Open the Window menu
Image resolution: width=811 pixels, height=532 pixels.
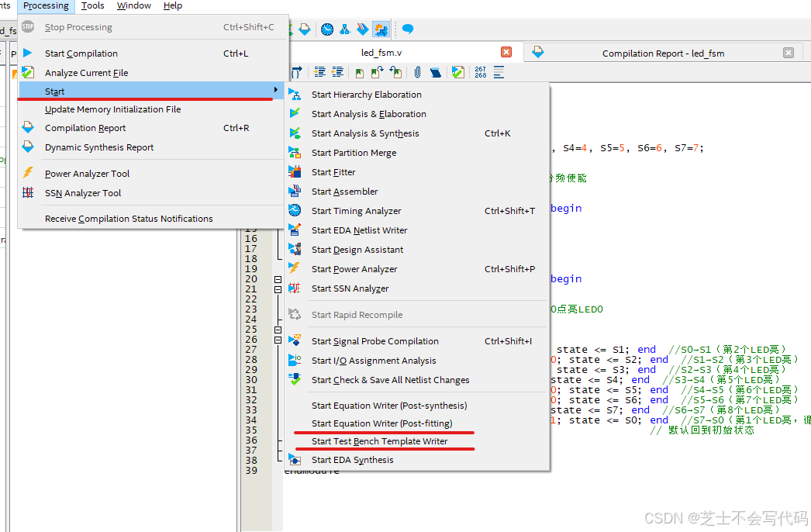click(x=134, y=5)
